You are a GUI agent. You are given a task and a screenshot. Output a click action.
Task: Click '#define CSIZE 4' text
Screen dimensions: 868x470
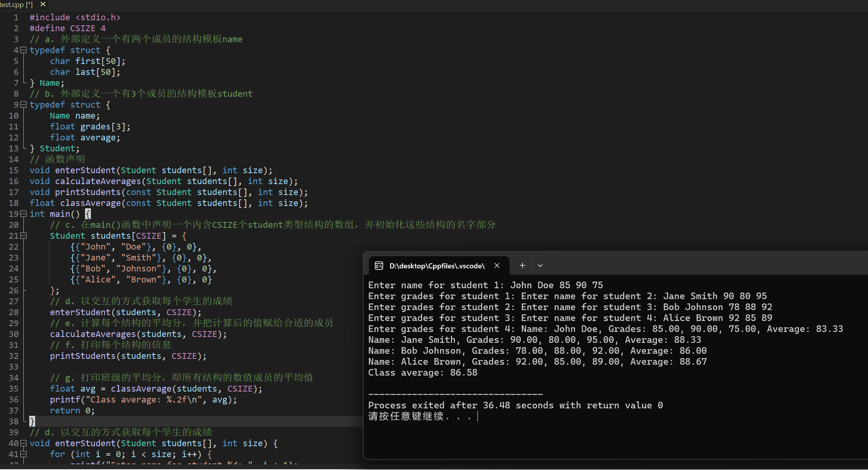[67, 28]
